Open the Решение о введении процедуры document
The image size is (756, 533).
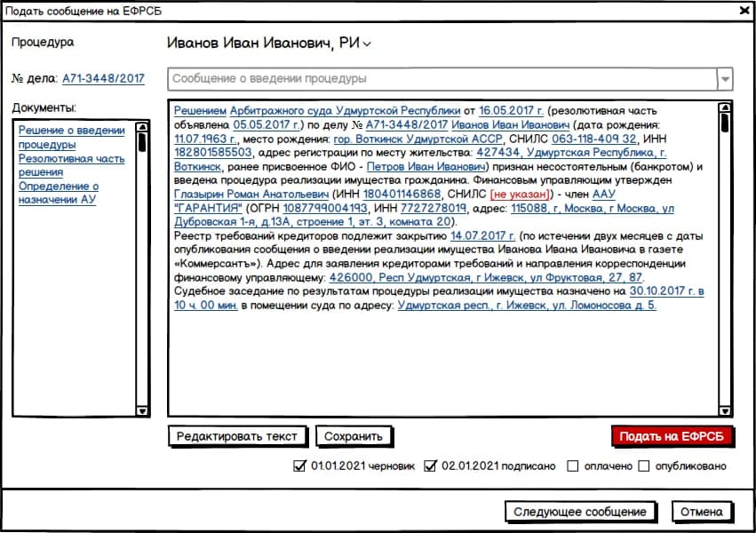pyautogui.click(x=72, y=137)
